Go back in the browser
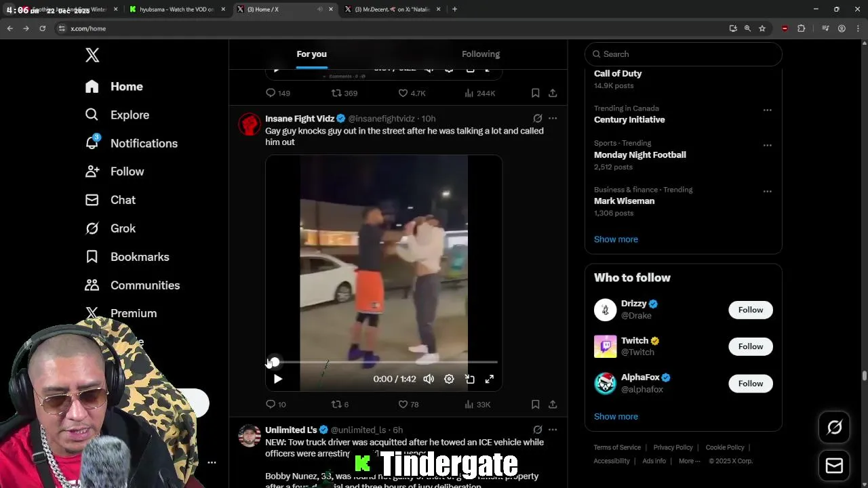Viewport: 868px width, 488px height. pyautogui.click(x=9, y=28)
